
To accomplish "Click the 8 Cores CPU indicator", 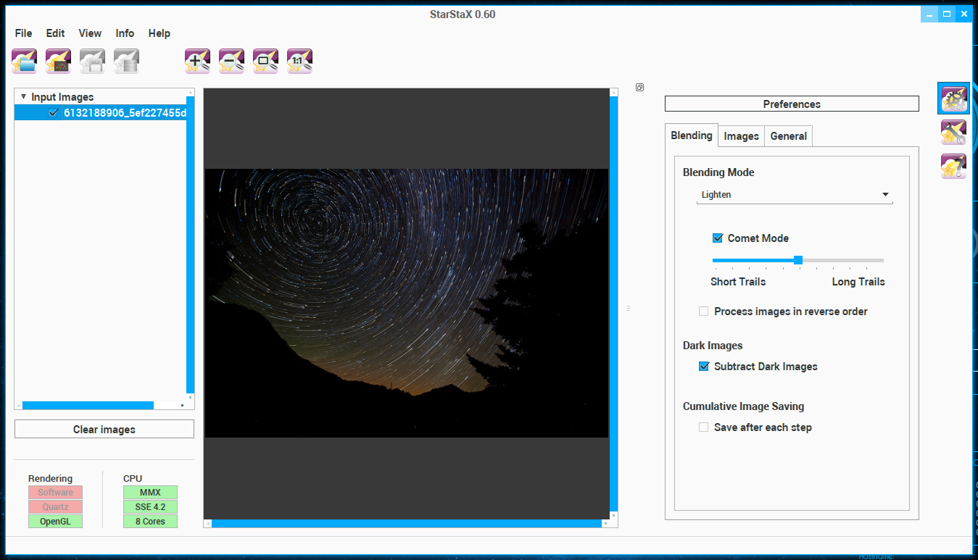I will click(150, 522).
